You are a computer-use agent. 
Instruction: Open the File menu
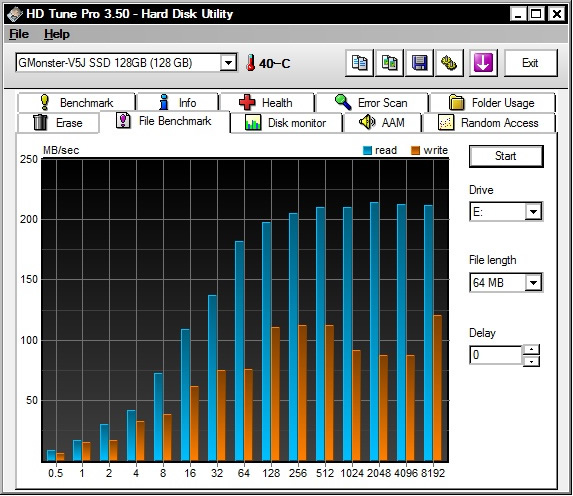pyautogui.click(x=19, y=34)
